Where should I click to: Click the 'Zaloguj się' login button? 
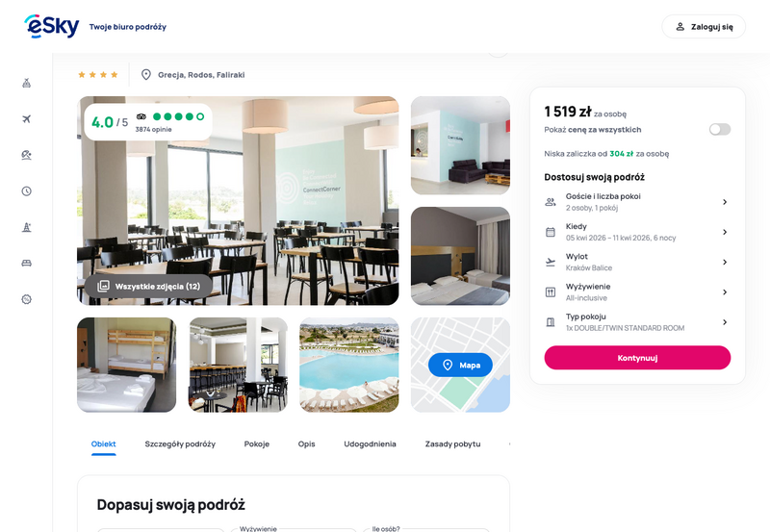click(704, 27)
